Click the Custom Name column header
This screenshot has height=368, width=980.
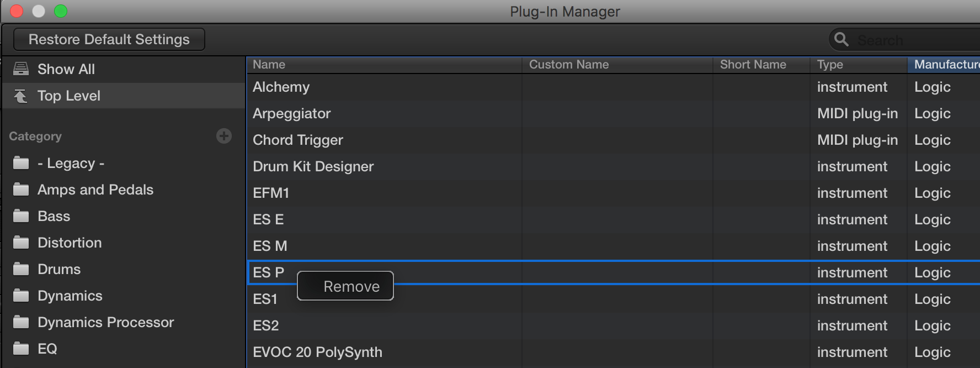(569, 65)
